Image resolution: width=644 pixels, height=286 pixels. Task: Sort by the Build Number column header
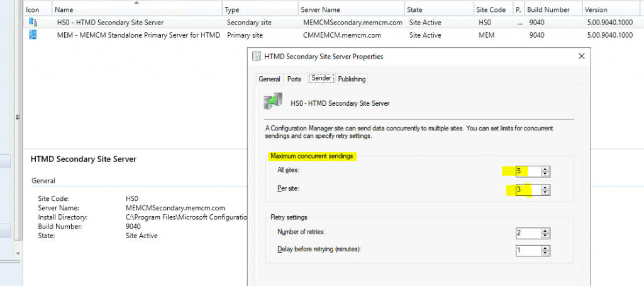point(553,9)
